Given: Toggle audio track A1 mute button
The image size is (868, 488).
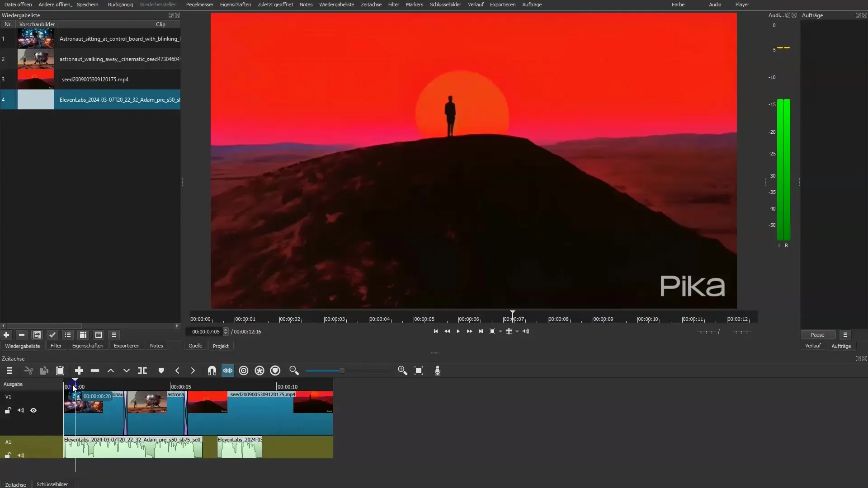Looking at the screenshot, I should (x=21, y=454).
